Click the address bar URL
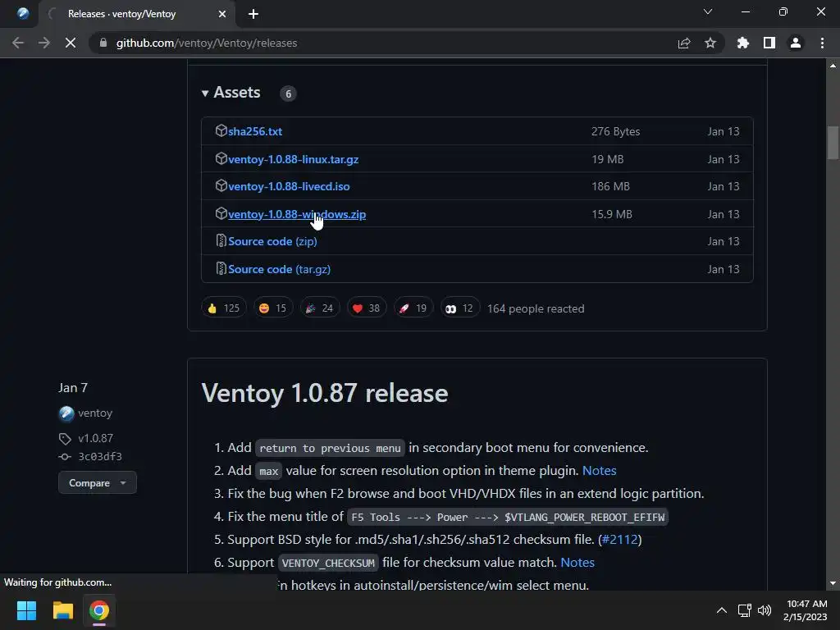 [206, 43]
